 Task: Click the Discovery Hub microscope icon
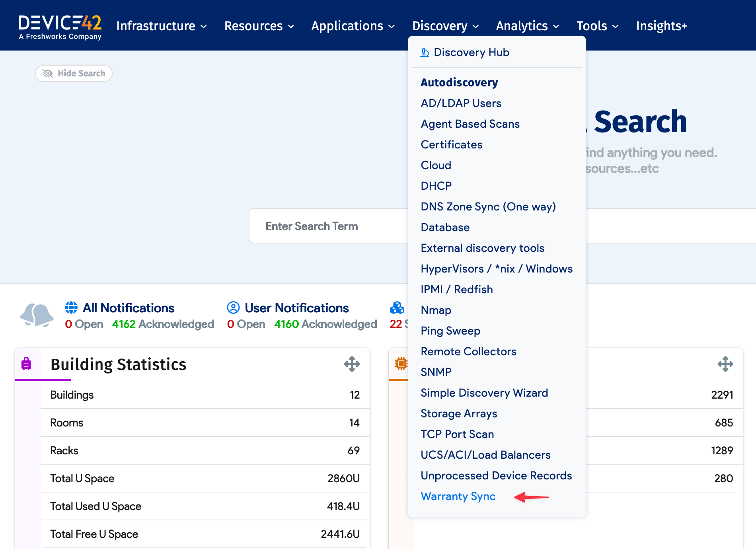point(425,53)
